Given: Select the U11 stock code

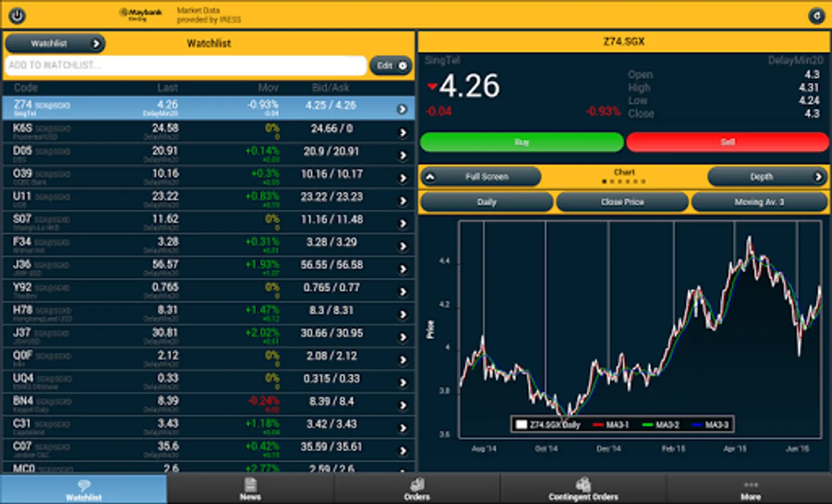Looking at the screenshot, I should pos(22,196).
